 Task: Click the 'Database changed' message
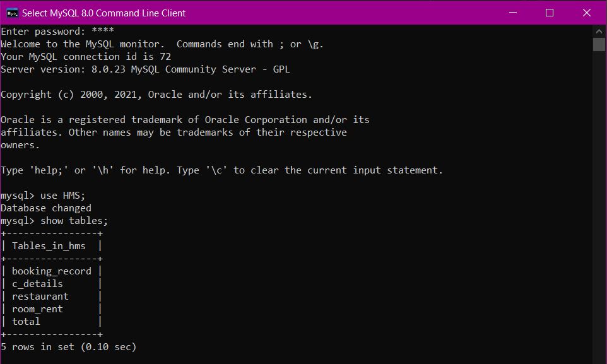tap(45, 208)
